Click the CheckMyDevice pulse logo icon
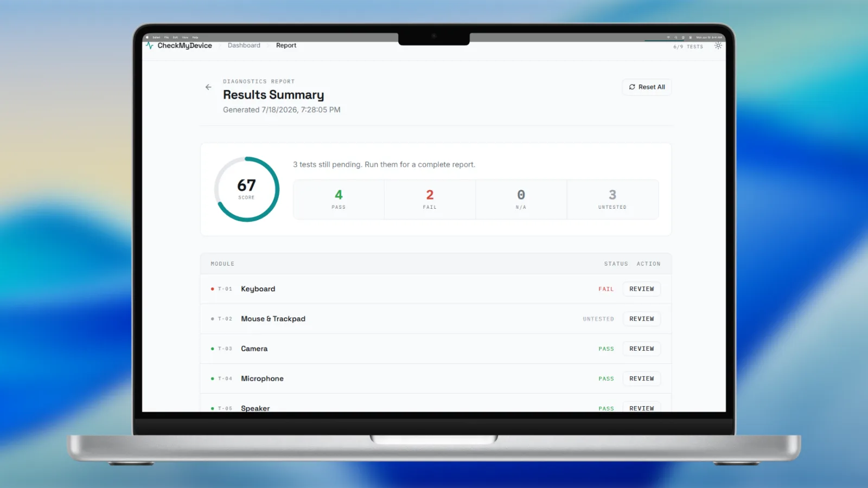Viewport: 868px width, 488px height. [x=149, y=45]
